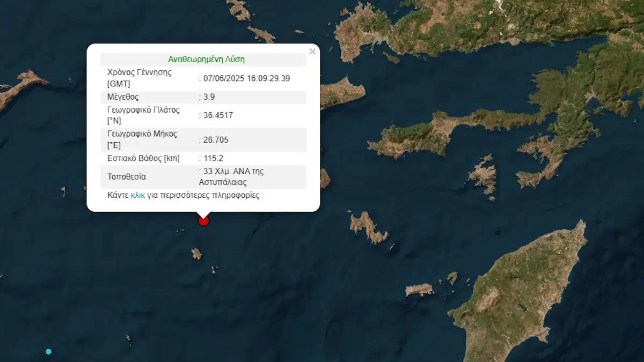The image size is (644, 362).
Task: Click Chalki island west of Rhodes
Action: pos(419,290)
